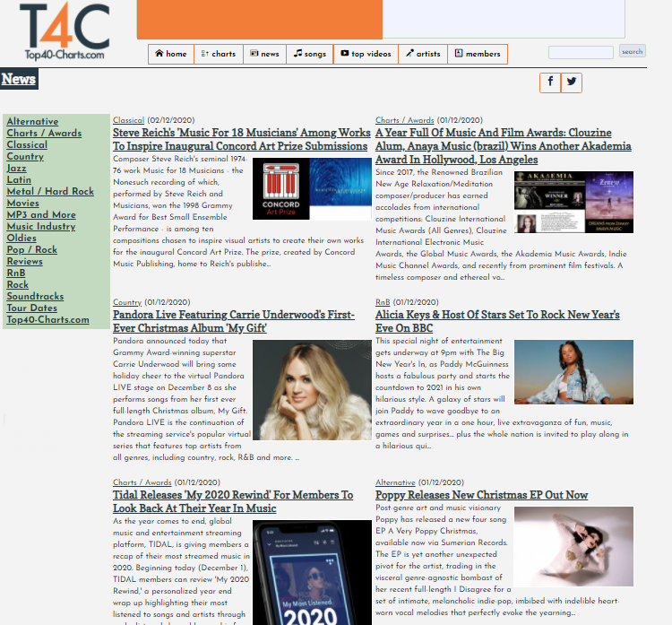The width and height of the screenshot is (672, 625).
Task: Select Oldies in the sidebar categories
Action: [22, 238]
